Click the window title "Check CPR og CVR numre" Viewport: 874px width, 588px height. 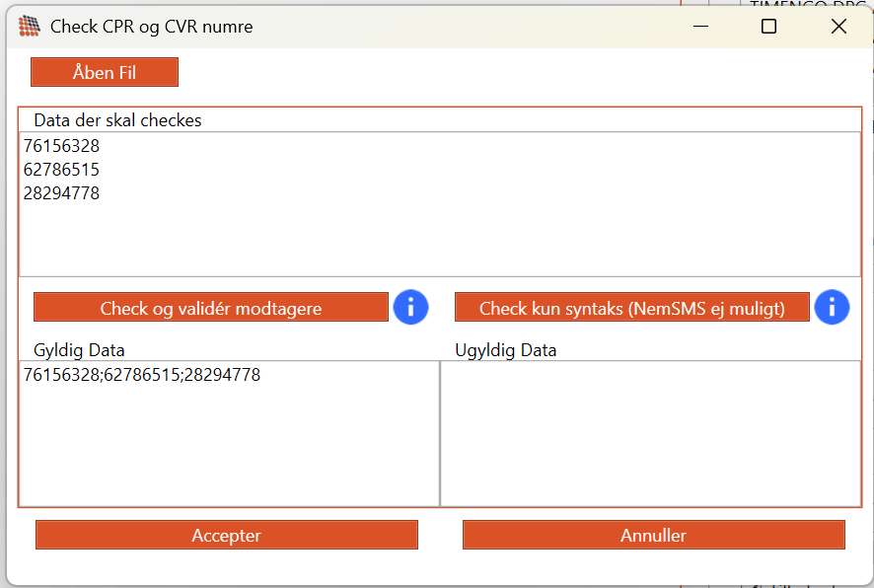point(151,27)
